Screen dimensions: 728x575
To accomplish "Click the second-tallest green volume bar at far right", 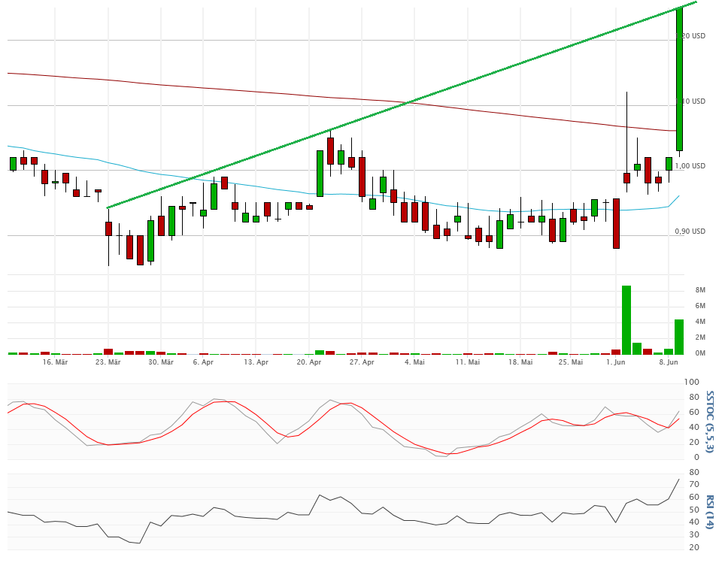I will pos(679,337).
